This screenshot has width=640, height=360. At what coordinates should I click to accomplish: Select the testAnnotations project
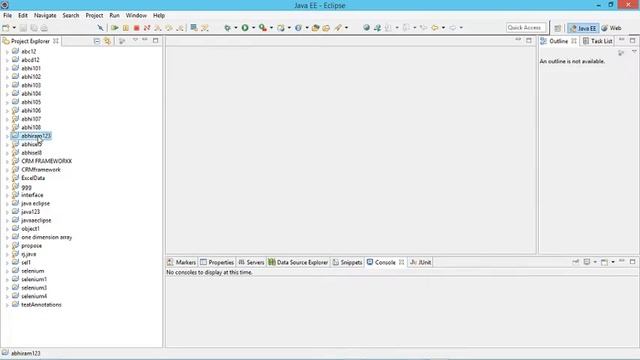point(41,304)
